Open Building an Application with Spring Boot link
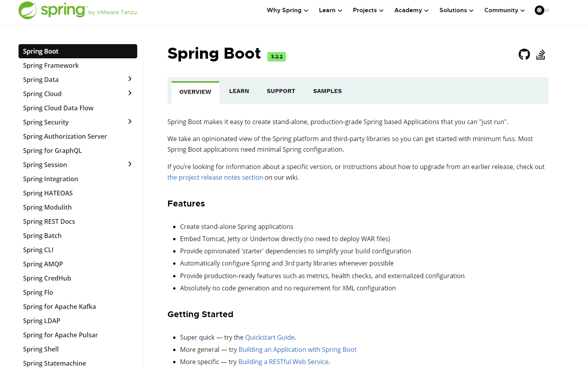Viewport: 588px width, 368px height. tap(297, 349)
